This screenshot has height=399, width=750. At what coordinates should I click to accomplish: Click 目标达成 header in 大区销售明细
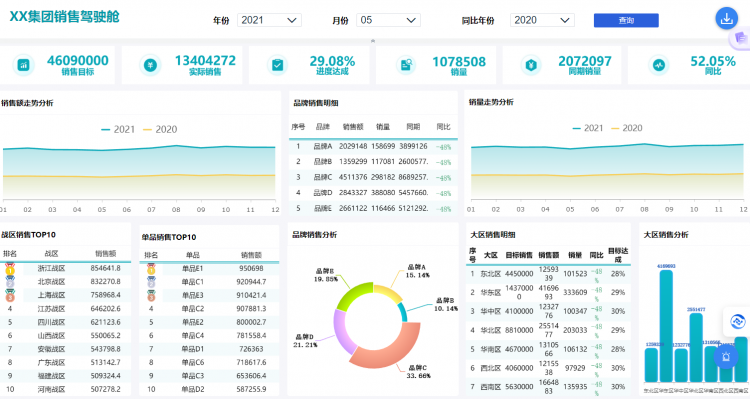(x=618, y=255)
